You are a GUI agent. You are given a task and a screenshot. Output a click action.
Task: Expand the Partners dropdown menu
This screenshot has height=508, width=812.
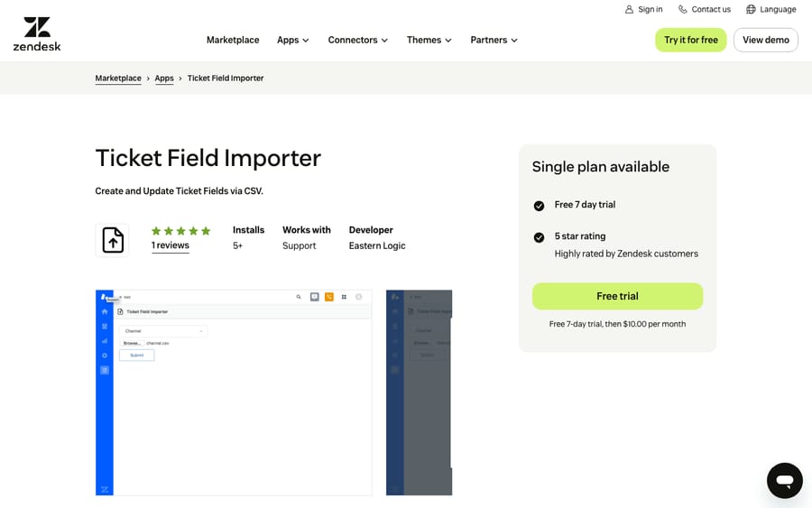[494, 40]
